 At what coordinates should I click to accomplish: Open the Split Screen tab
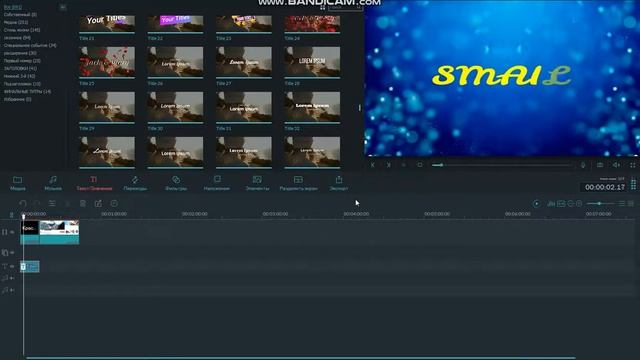(x=298, y=183)
